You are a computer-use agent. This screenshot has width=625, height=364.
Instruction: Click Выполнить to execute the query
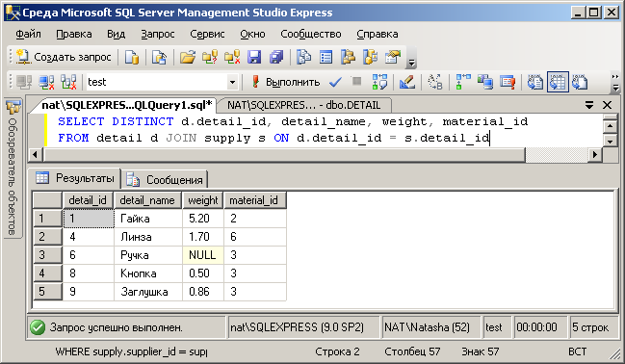[x=285, y=82]
